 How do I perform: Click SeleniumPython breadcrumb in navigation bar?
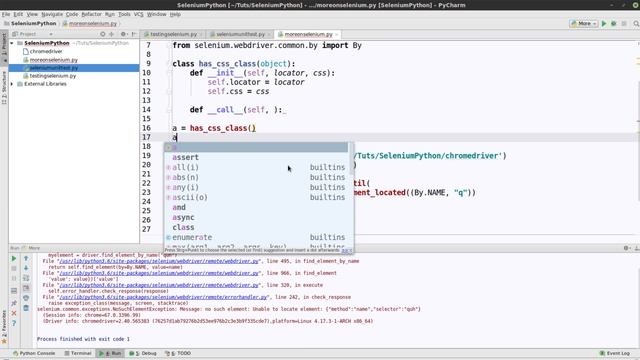(30, 24)
